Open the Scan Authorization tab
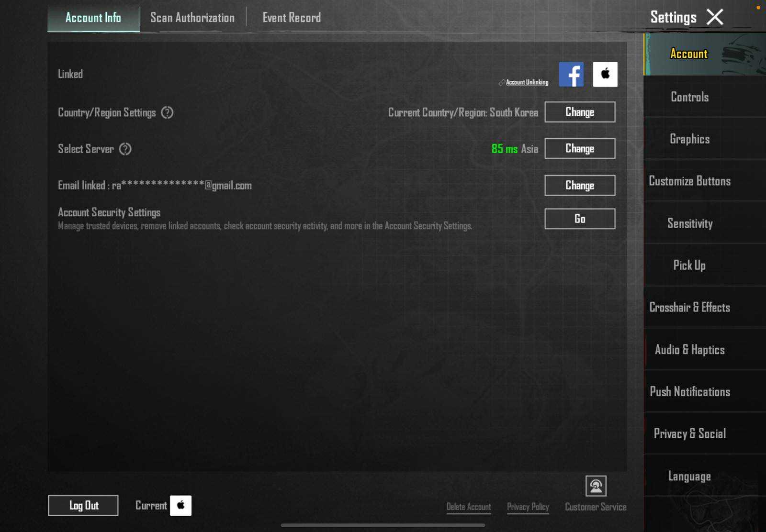Screen dimensions: 766x532 click(192, 18)
